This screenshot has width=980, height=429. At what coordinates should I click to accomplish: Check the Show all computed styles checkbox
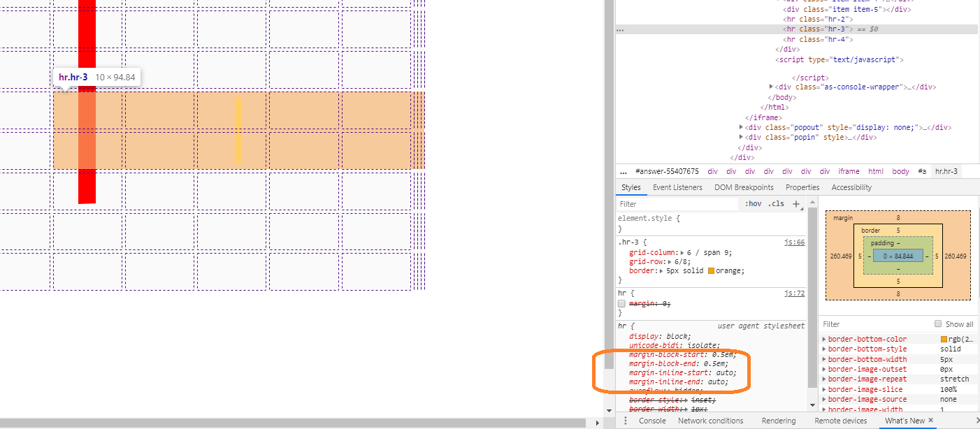[938, 324]
